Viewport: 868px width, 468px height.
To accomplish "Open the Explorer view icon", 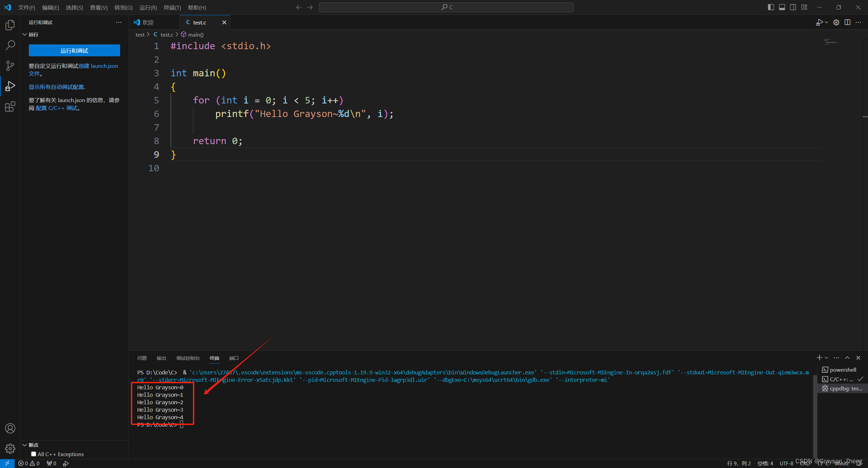I will point(10,25).
